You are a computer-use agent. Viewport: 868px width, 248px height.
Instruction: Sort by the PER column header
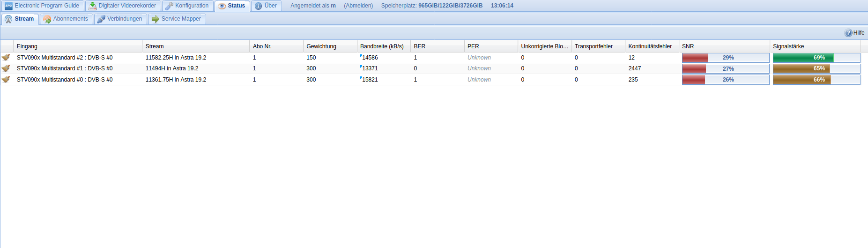tap(491, 46)
